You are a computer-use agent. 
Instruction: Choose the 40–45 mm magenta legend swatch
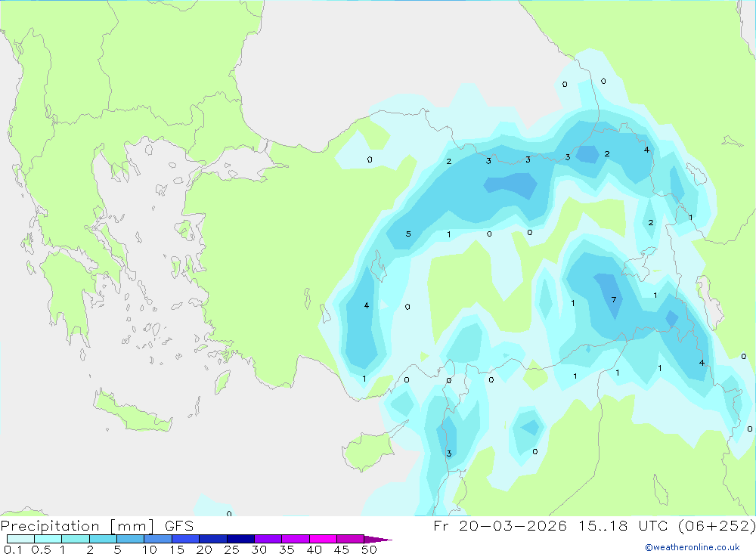point(323,539)
